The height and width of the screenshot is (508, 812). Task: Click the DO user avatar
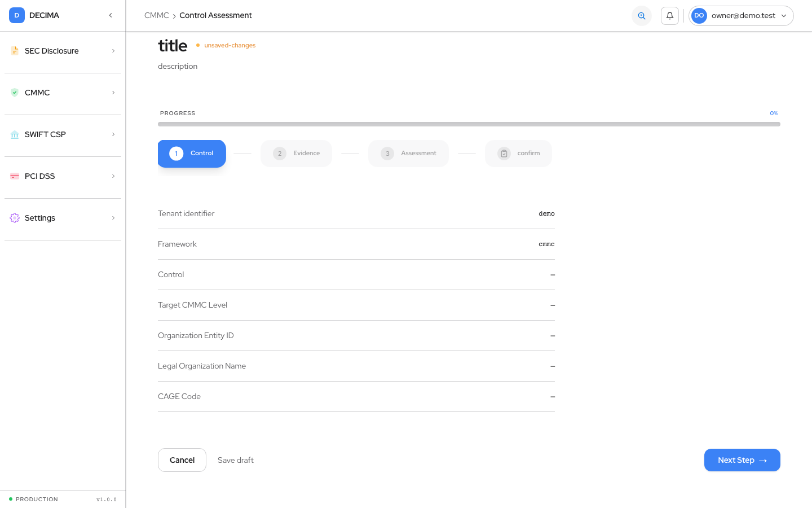point(699,16)
